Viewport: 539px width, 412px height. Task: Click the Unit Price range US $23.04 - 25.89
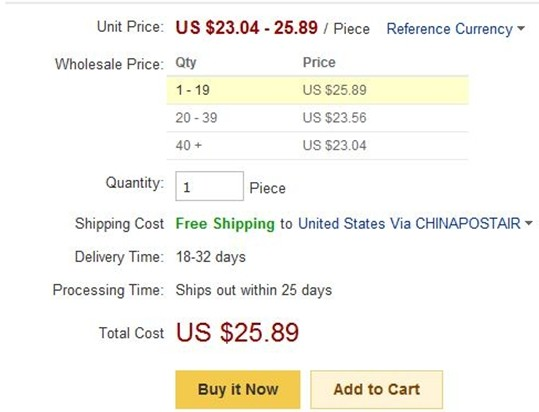coord(246,27)
